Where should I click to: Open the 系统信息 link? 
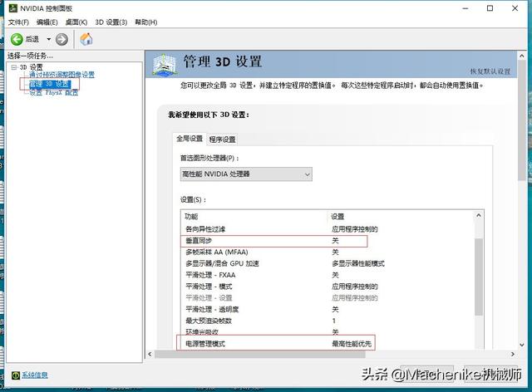tap(35, 375)
